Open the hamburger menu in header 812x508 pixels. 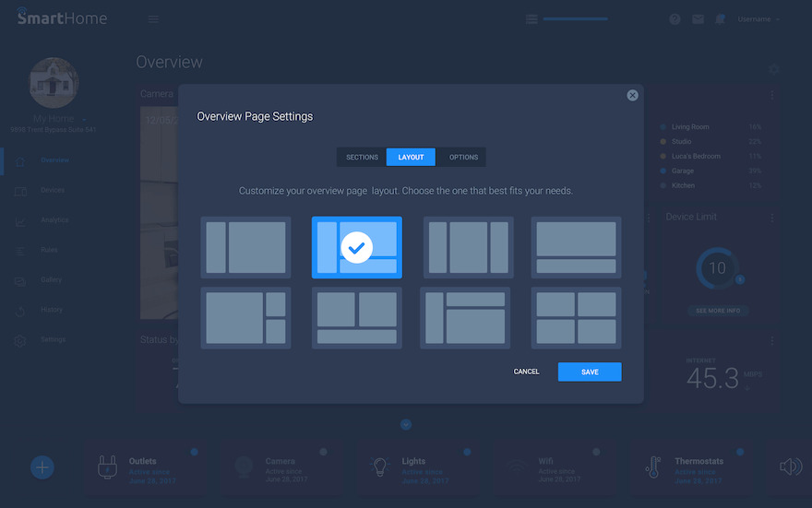pos(153,19)
